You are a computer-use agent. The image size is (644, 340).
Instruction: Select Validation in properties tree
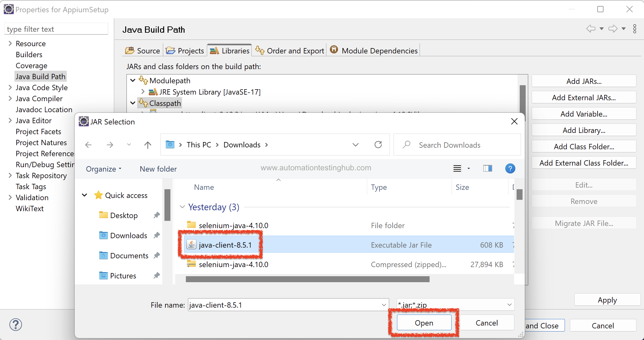click(32, 197)
